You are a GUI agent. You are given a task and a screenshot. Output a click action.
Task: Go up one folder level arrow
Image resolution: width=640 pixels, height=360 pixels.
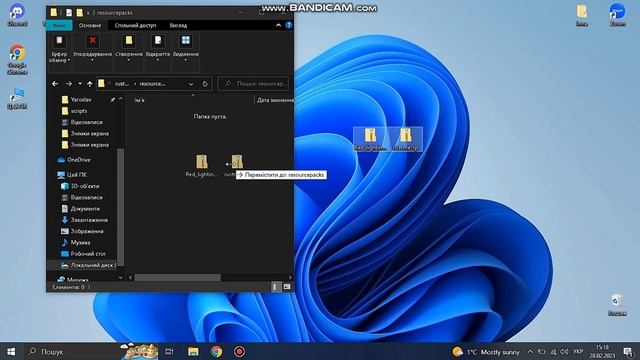pos(89,84)
